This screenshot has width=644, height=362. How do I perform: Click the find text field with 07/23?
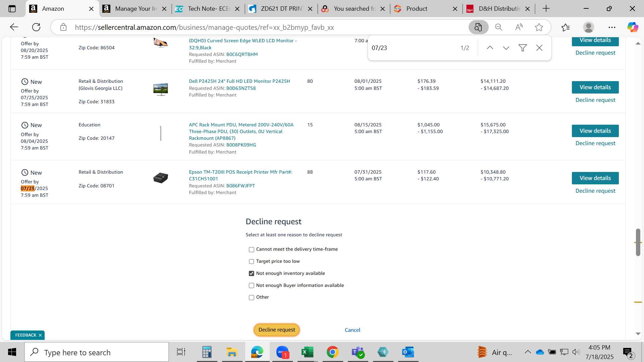coord(413,48)
